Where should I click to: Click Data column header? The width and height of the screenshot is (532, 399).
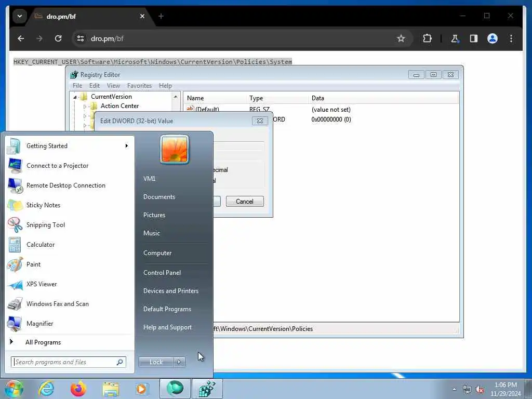click(383, 98)
